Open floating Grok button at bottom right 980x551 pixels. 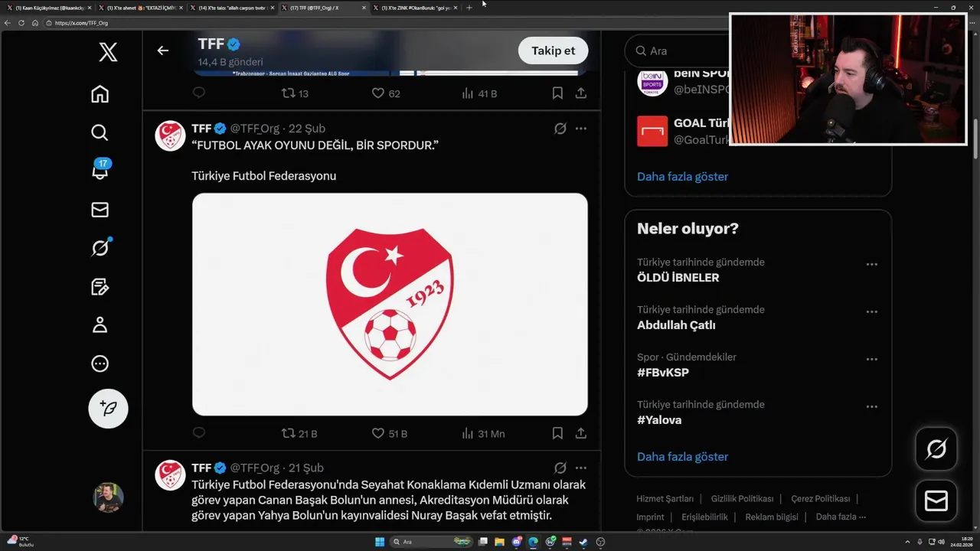click(x=936, y=448)
